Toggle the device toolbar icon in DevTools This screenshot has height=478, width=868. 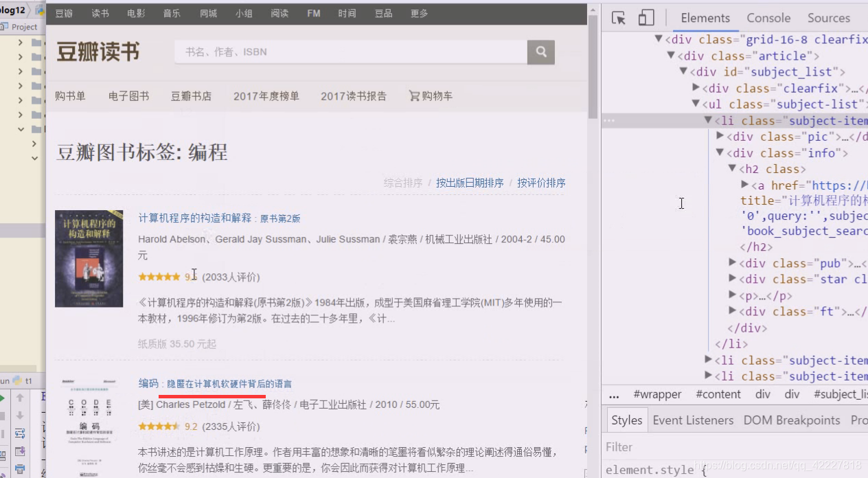click(x=646, y=19)
